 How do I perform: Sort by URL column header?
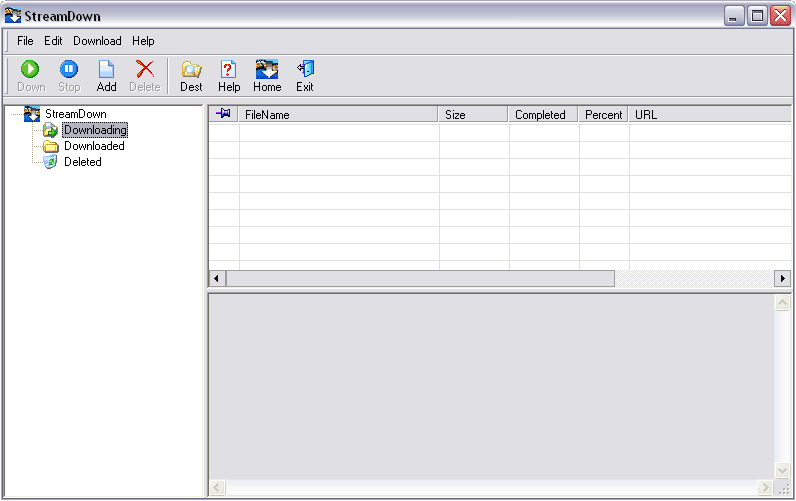coord(710,114)
